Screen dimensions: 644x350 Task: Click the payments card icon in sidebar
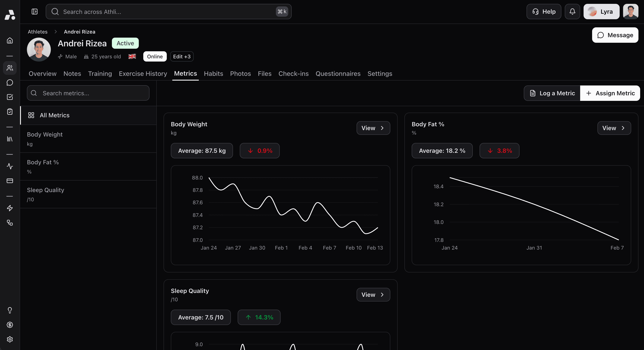point(10,181)
